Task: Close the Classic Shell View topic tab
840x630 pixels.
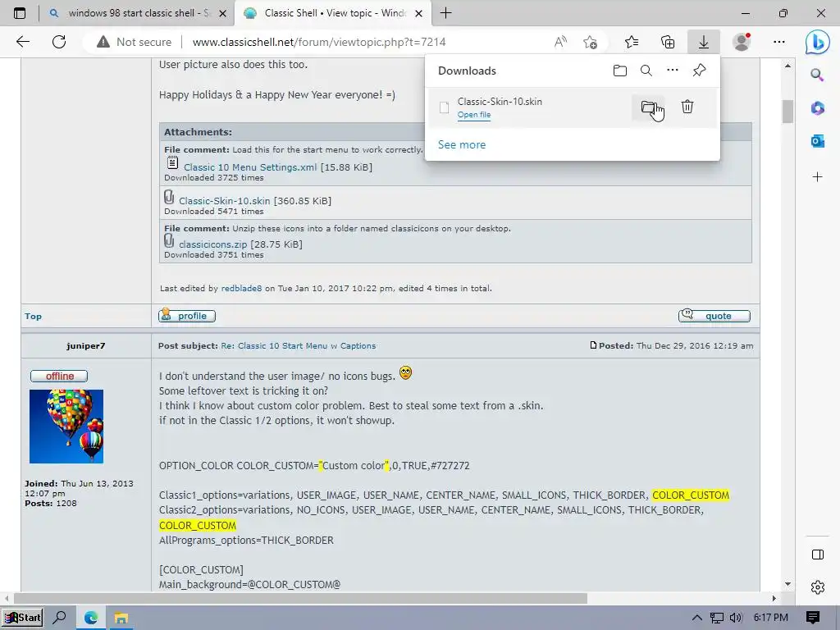Action: [x=419, y=13]
